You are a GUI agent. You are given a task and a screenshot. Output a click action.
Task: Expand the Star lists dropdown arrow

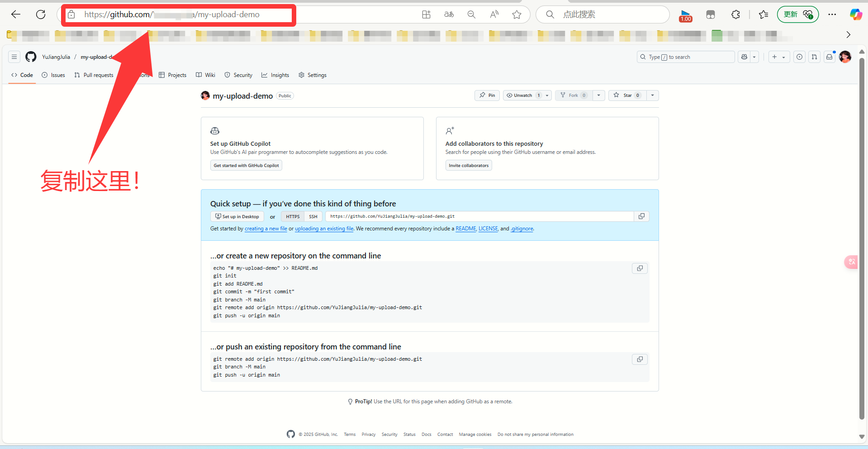tap(652, 95)
